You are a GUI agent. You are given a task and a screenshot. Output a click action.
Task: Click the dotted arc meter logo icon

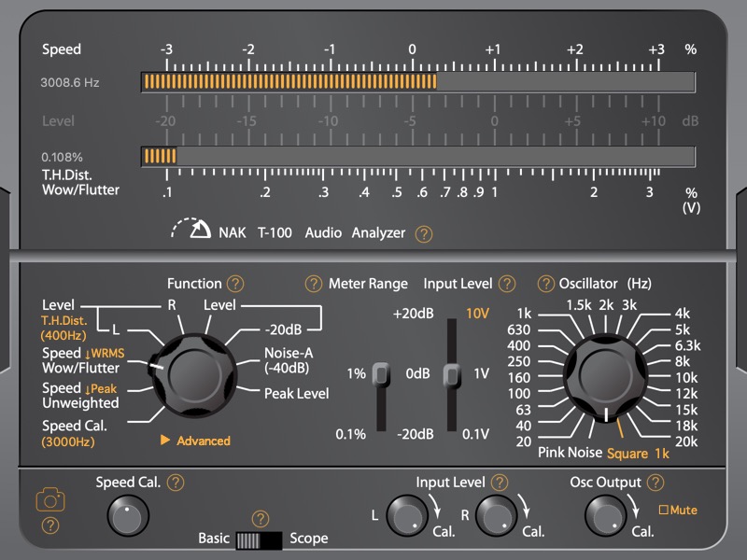(x=191, y=231)
